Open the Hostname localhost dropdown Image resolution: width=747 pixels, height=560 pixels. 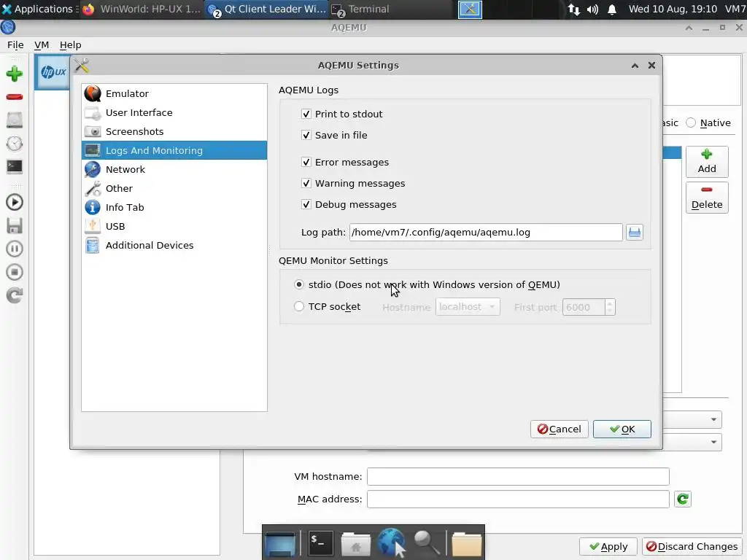(468, 307)
